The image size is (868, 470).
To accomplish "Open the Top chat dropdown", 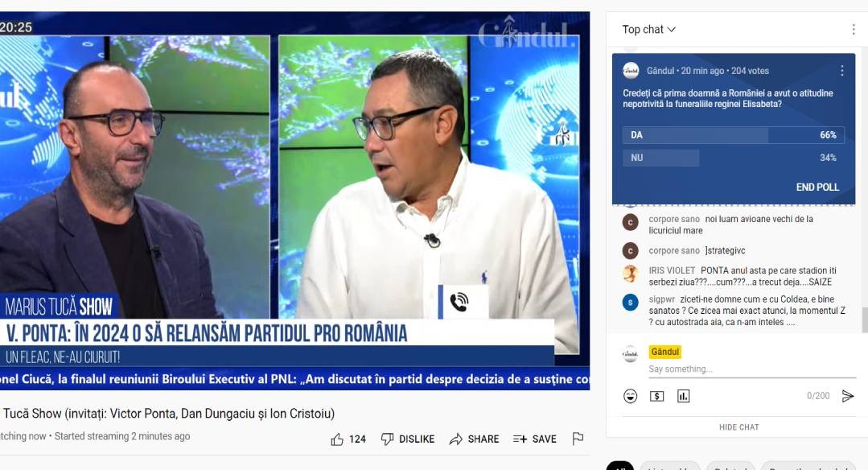I will coord(648,29).
